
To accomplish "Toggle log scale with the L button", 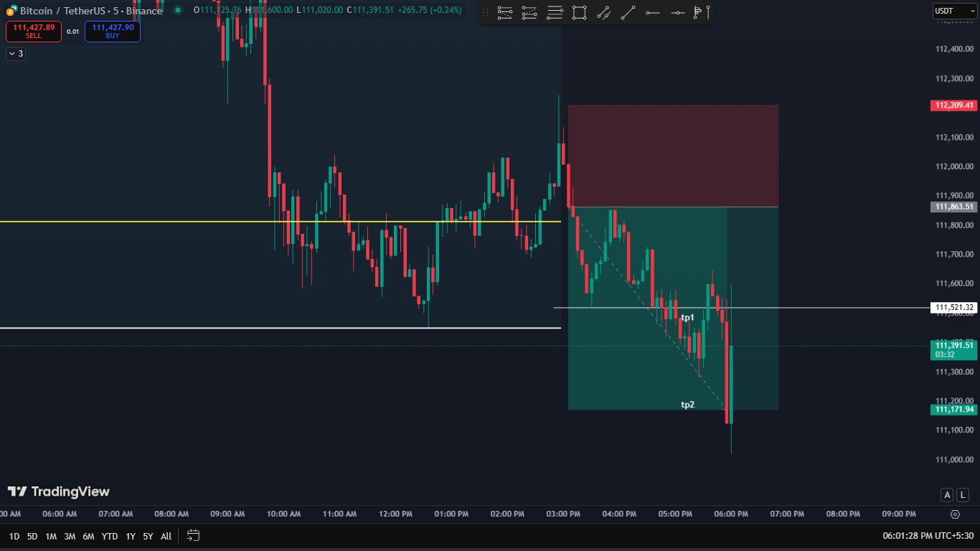I will click(963, 495).
